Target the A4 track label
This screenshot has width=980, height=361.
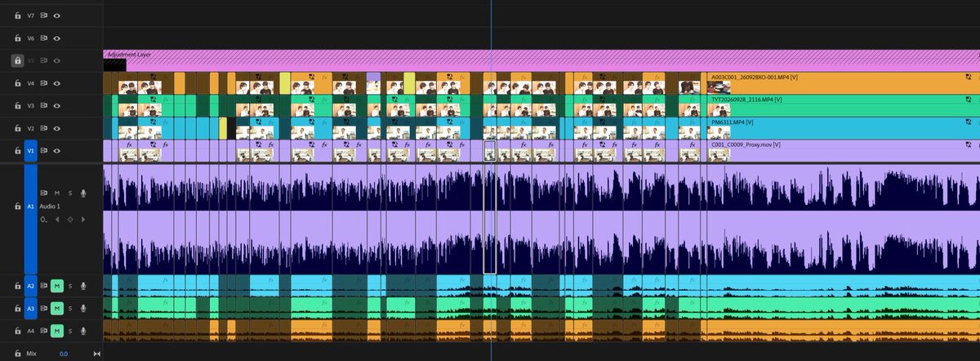pyautogui.click(x=31, y=331)
